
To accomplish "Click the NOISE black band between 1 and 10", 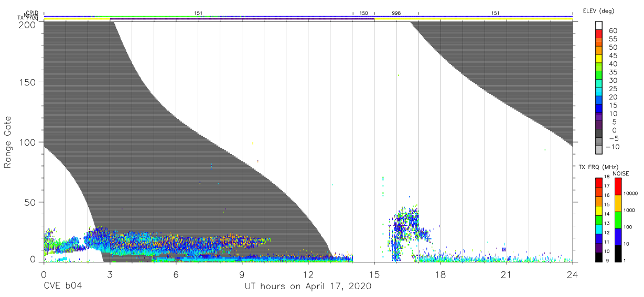I will [618, 252].
